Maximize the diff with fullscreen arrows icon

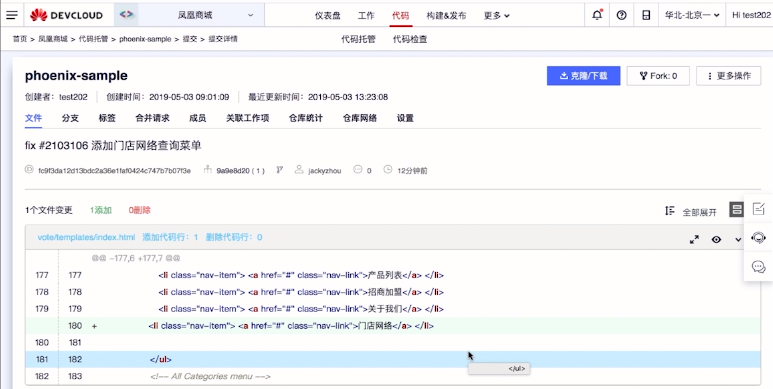coord(694,240)
